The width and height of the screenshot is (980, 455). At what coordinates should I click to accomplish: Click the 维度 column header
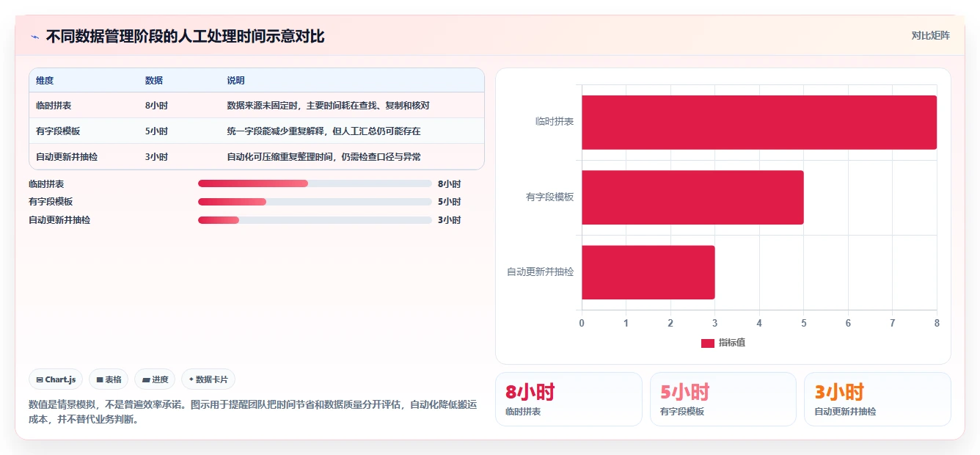pos(45,81)
